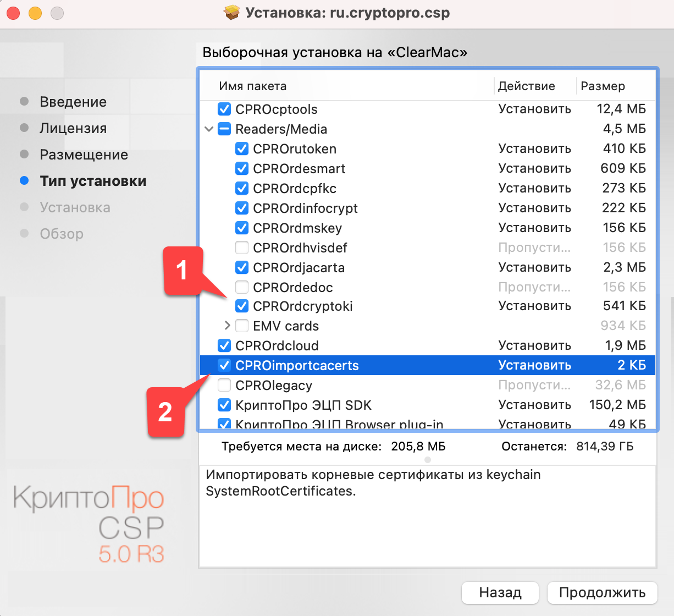674x616 pixels.
Task: Uncheck the CPROrdcloud checkbox
Action: point(224,345)
